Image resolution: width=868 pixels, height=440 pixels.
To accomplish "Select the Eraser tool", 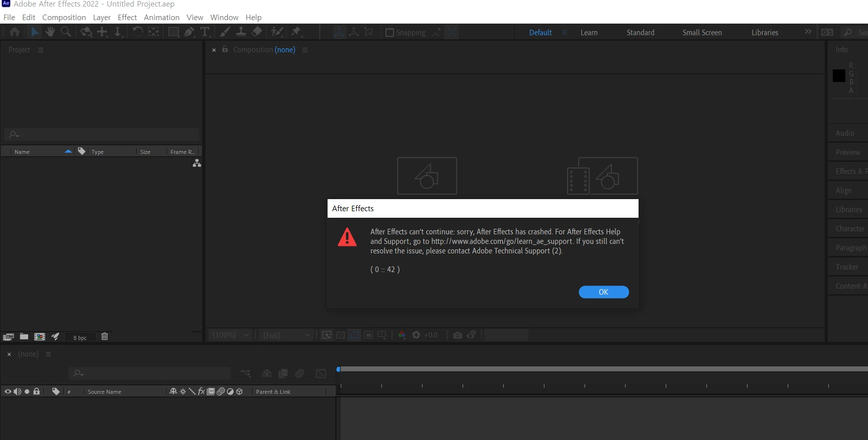I will click(x=257, y=32).
